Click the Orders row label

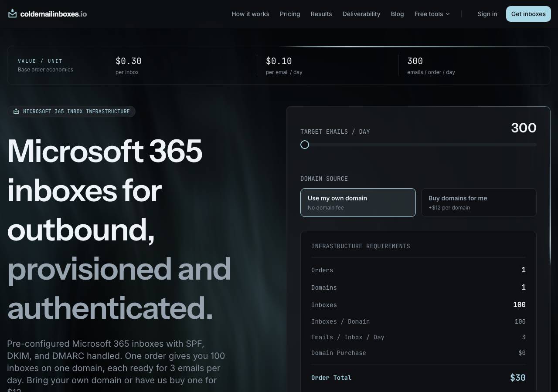point(322,270)
